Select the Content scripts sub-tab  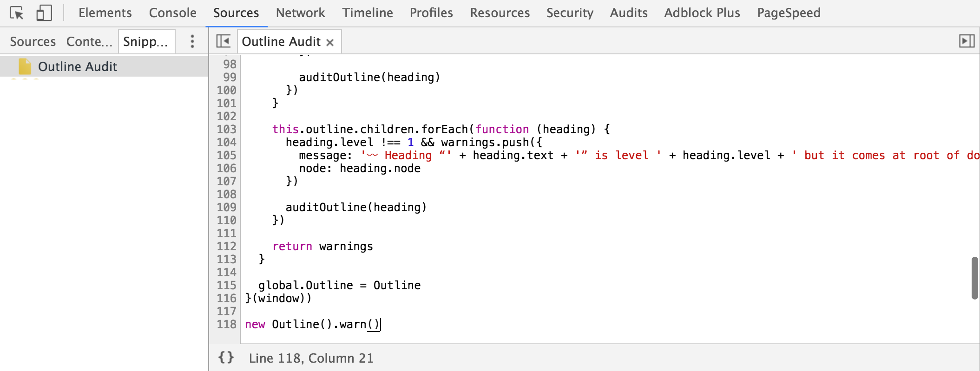click(x=89, y=42)
